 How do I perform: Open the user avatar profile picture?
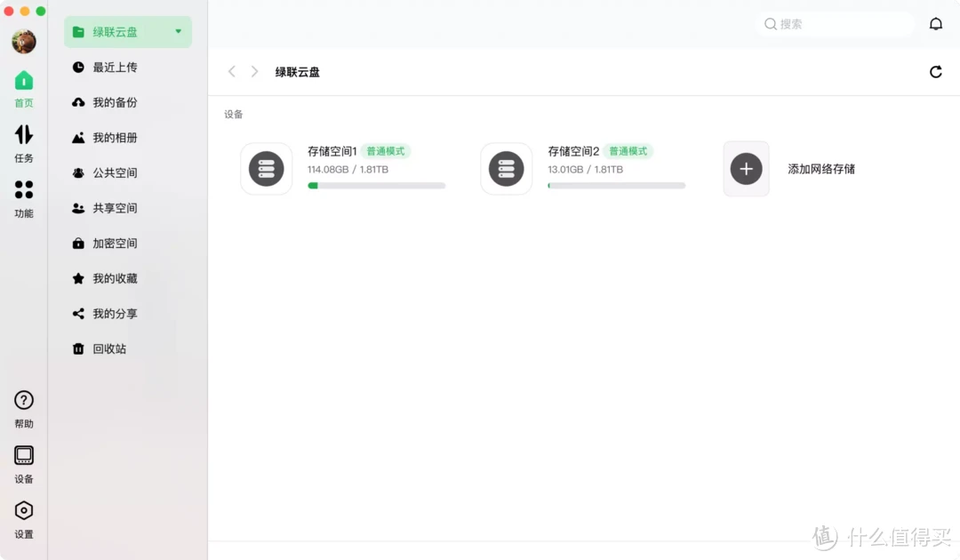[24, 42]
